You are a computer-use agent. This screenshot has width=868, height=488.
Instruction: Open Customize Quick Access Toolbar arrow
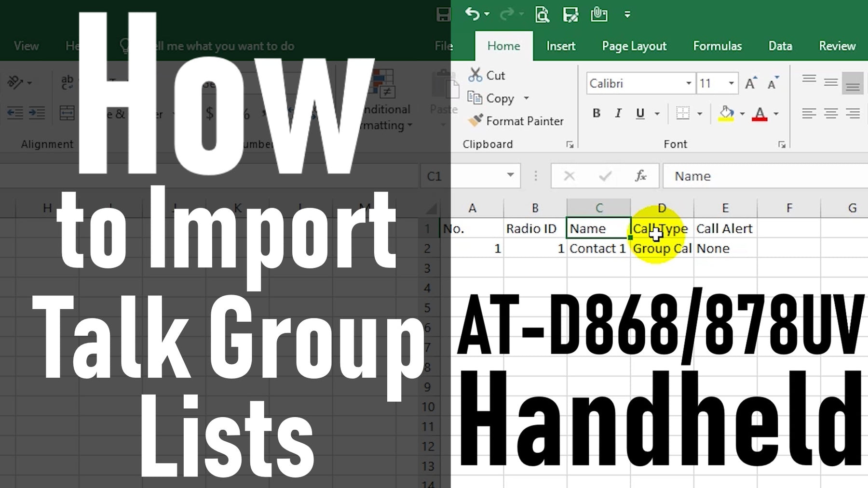[627, 14]
